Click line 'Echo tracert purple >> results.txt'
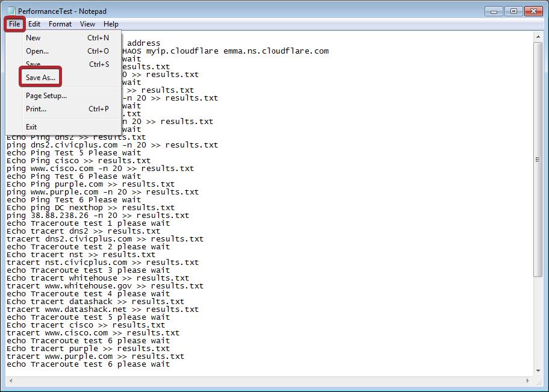This screenshot has height=392, width=549. coord(88,349)
